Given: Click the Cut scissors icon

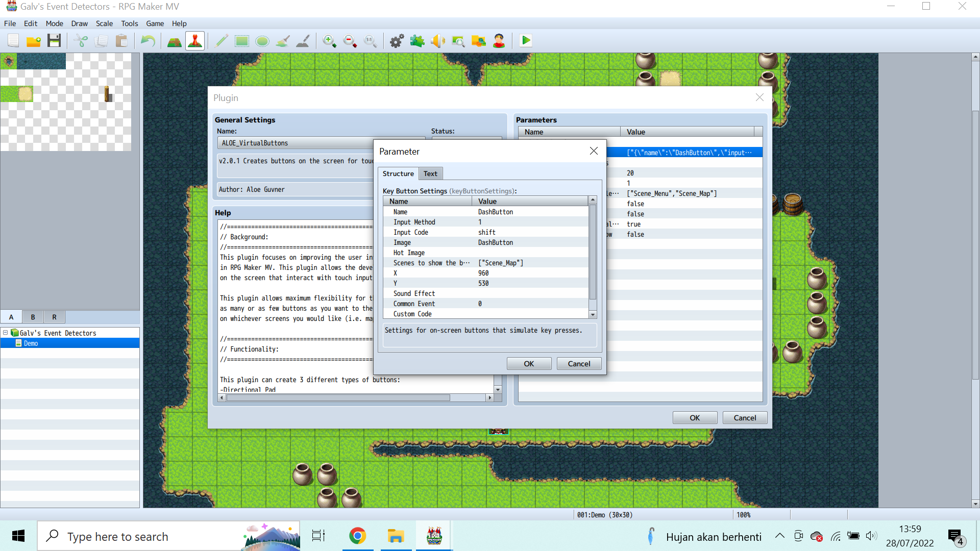Looking at the screenshot, I should [81, 41].
